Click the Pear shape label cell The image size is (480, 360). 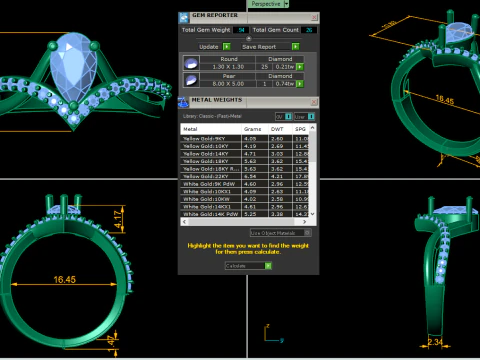pyautogui.click(x=229, y=76)
